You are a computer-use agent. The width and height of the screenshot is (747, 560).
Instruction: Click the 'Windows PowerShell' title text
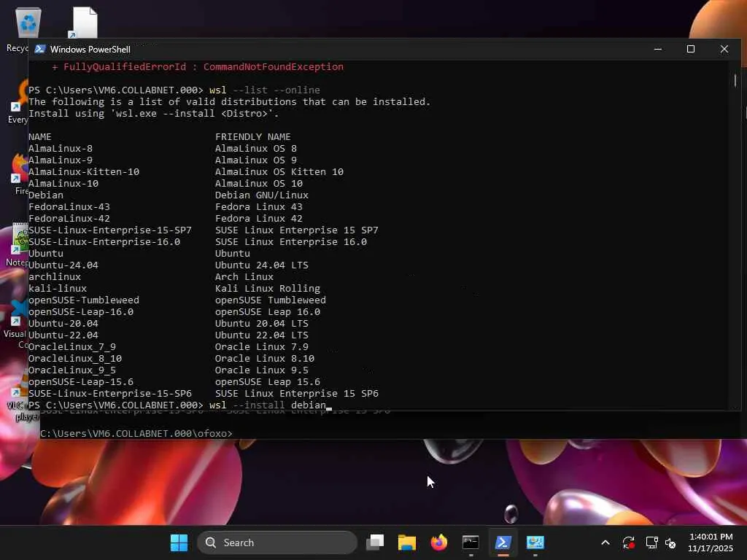pos(90,50)
